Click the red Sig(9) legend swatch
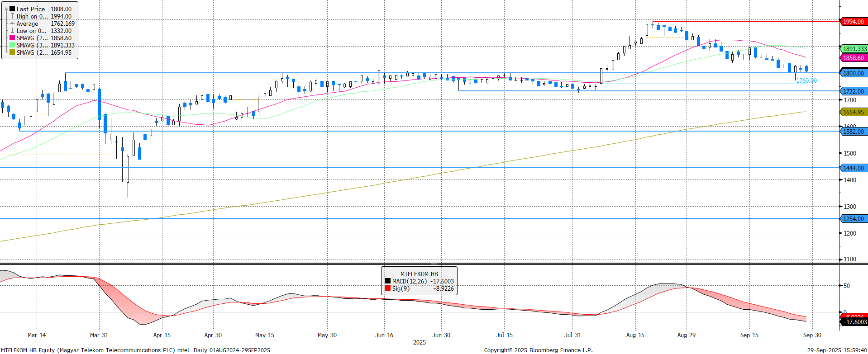This screenshot has height=354, width=868. (x=388, y=288)
